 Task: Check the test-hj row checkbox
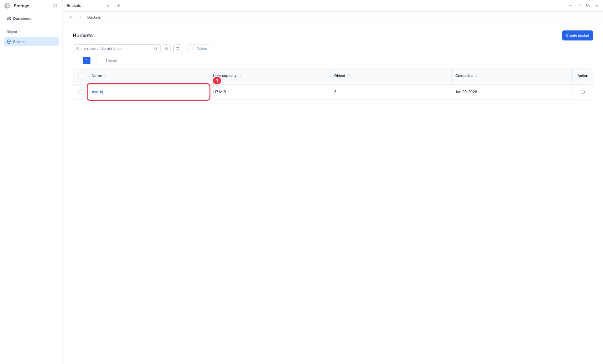point(81,92)
